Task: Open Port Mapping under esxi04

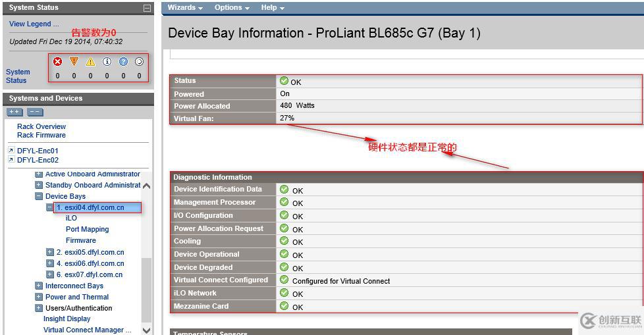Action: coord(87,229)
